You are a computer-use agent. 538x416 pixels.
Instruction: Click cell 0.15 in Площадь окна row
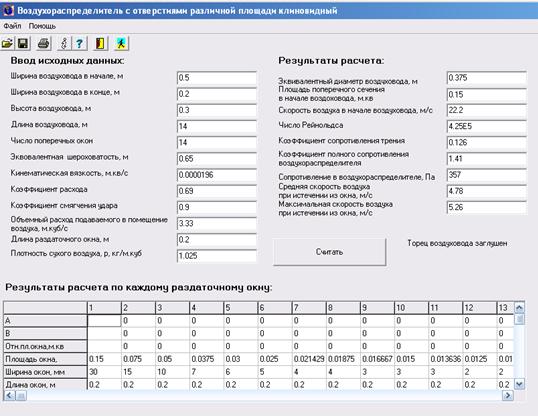coord(104,359)
